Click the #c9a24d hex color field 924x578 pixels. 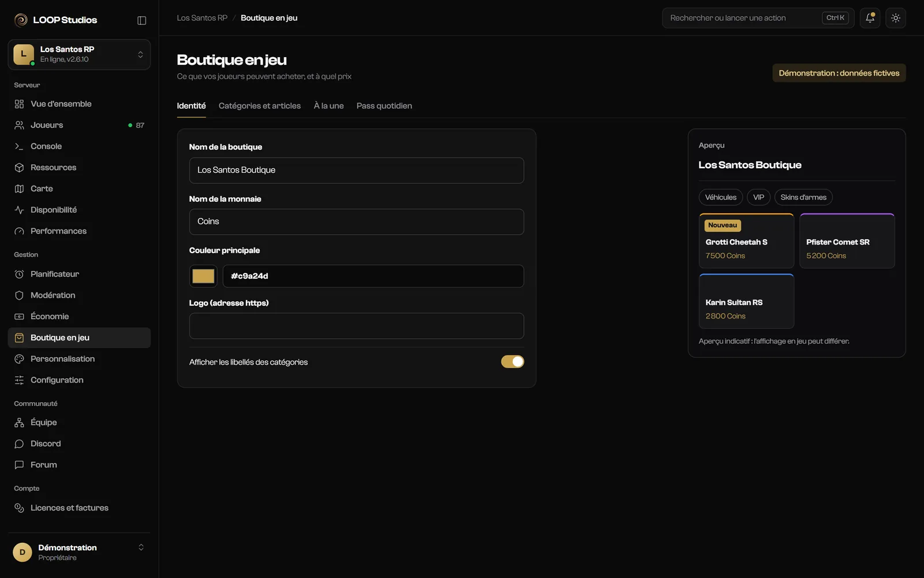[x=373, y=276]
